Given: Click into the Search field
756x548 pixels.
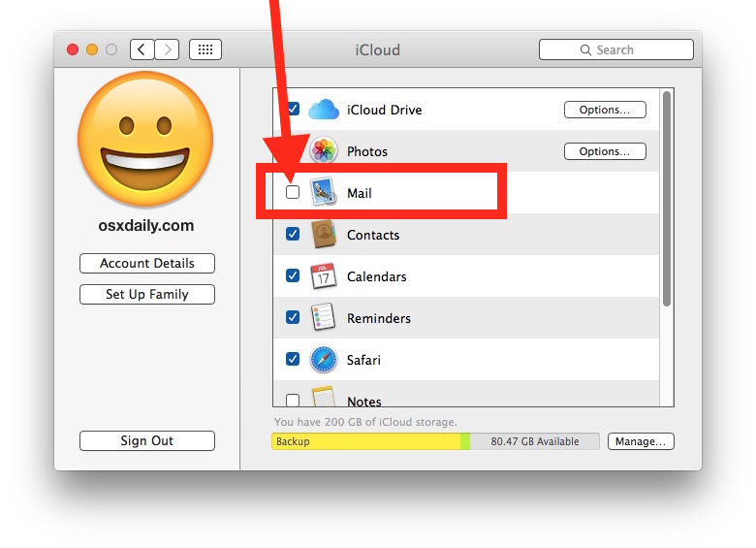Looking at the screenshot, I should 616,49.
